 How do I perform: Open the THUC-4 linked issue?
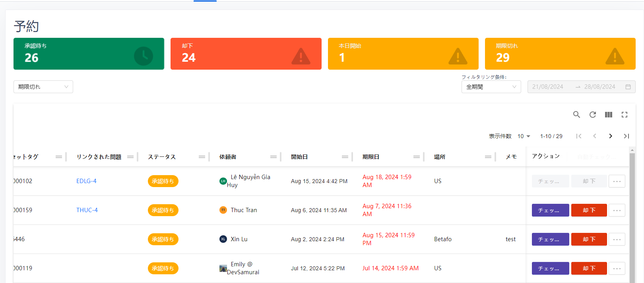(x=87, y=210)
